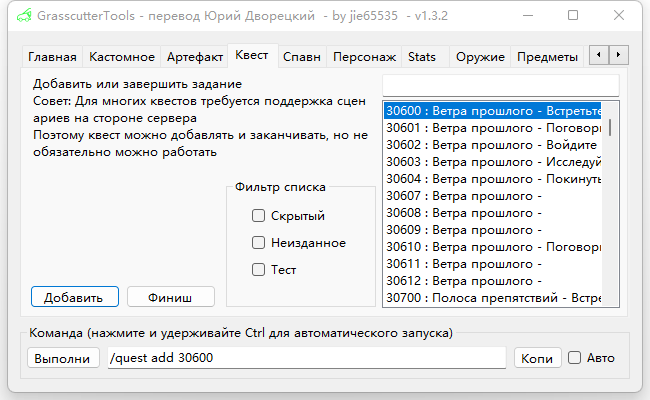The image size is (650, 400).
Task: Click the /quest add 30600 command field
Action: click(306, 358)
